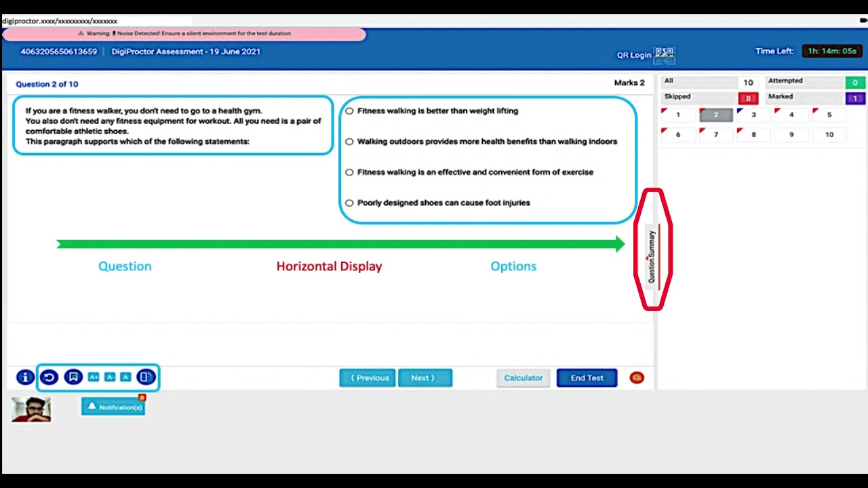868x488 pixels.
Task: Jump to question 8 in summary
Action: click(x=753, y=135)
